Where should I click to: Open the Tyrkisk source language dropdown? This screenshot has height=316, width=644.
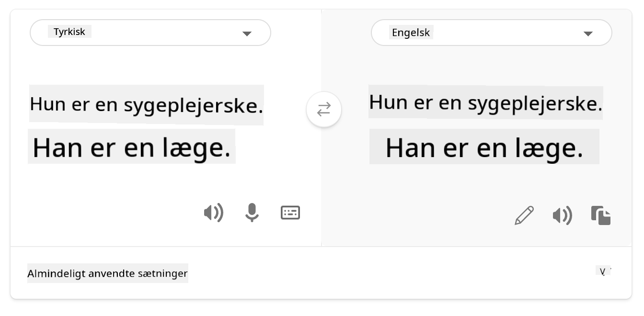point(144,33)
